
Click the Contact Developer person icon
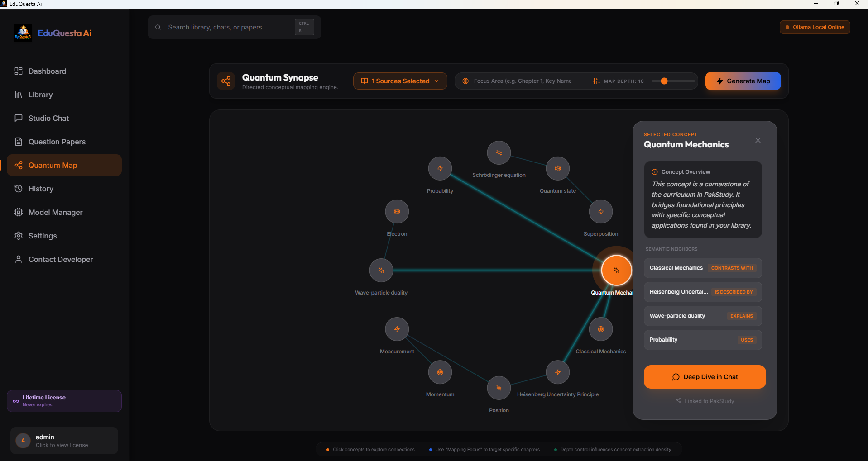[x=18, y=259]
